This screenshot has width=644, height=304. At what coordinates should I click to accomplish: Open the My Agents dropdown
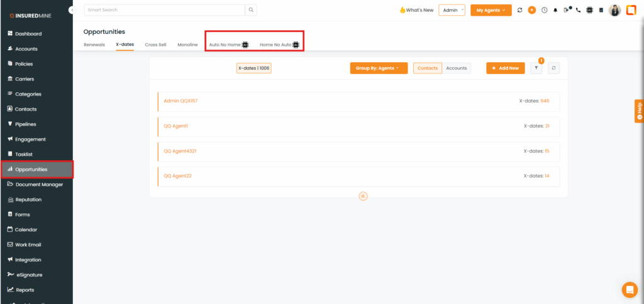point(490,10)
